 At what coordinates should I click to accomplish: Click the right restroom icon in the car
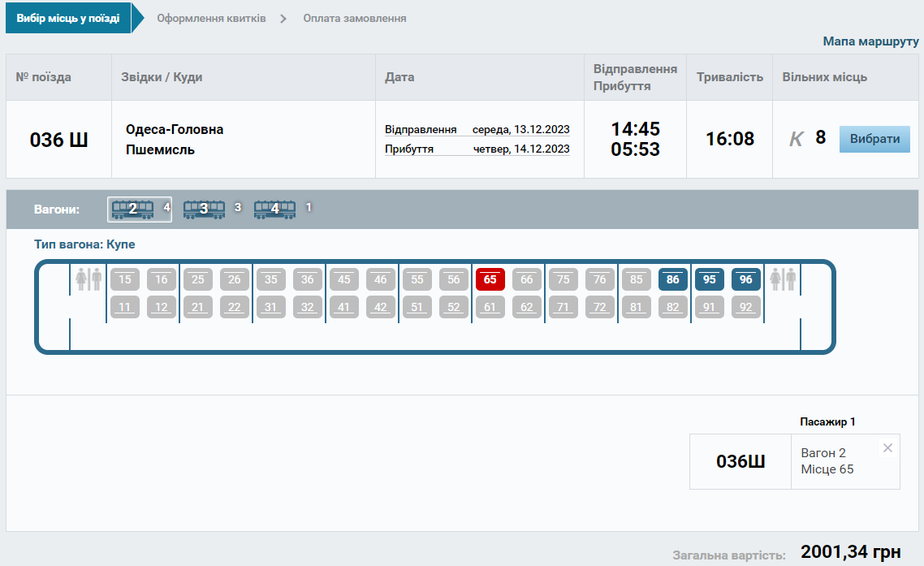[x=783, y=280]
